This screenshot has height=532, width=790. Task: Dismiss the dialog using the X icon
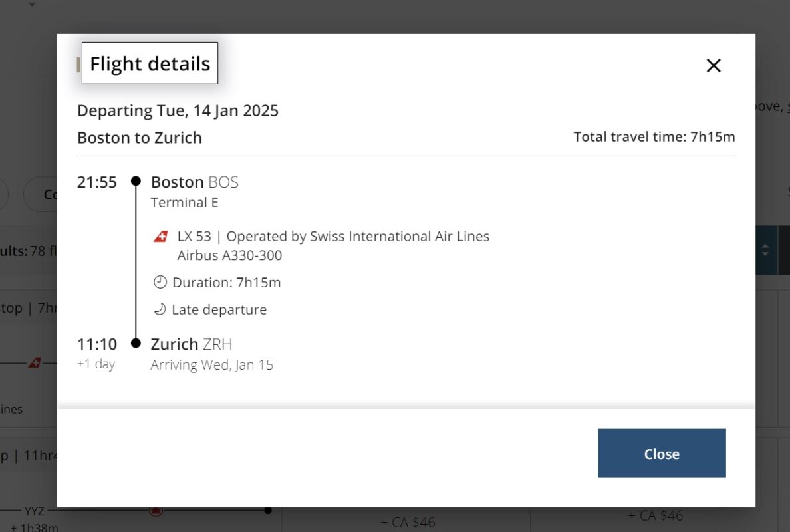[713, 65]
